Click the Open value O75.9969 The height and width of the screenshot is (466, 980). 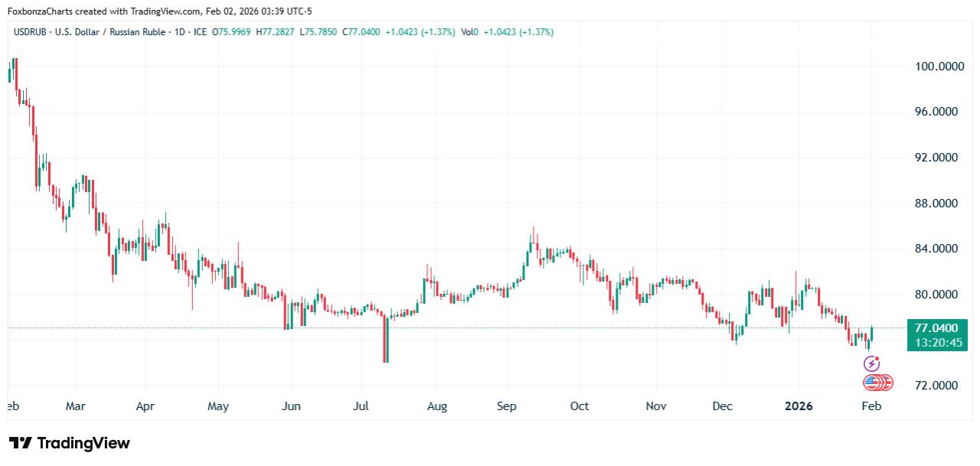pos(233,32)
